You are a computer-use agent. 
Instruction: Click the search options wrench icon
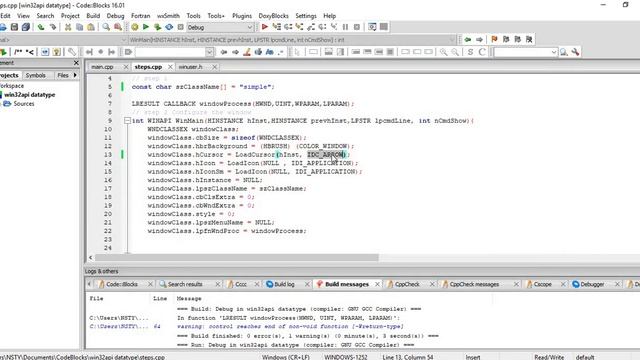point(575,52)
